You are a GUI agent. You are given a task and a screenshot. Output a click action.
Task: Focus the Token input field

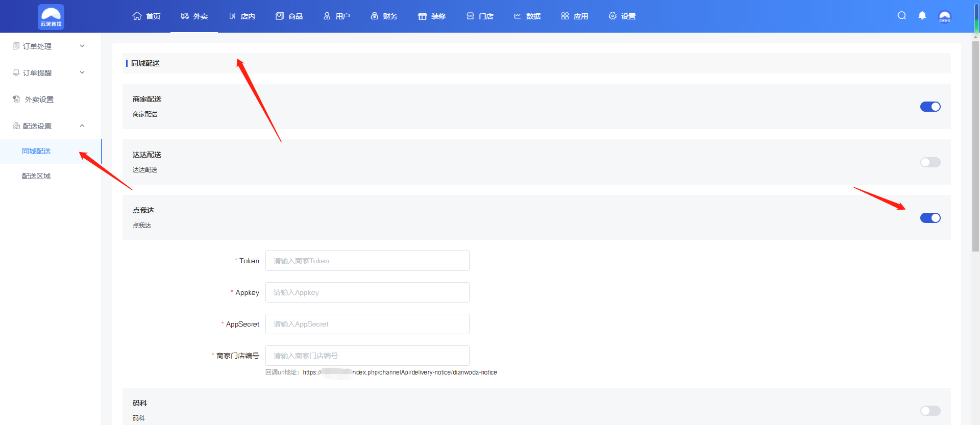click(367, 261)
